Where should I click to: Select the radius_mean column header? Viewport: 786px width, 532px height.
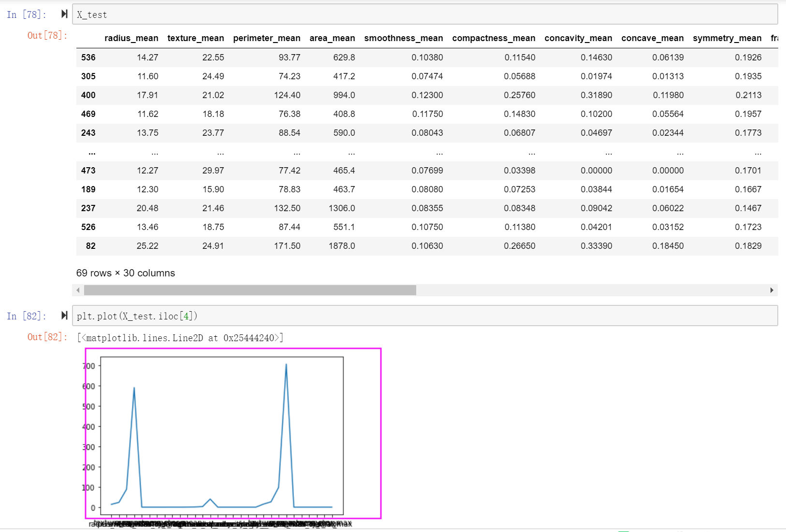(x=131, y=38)
